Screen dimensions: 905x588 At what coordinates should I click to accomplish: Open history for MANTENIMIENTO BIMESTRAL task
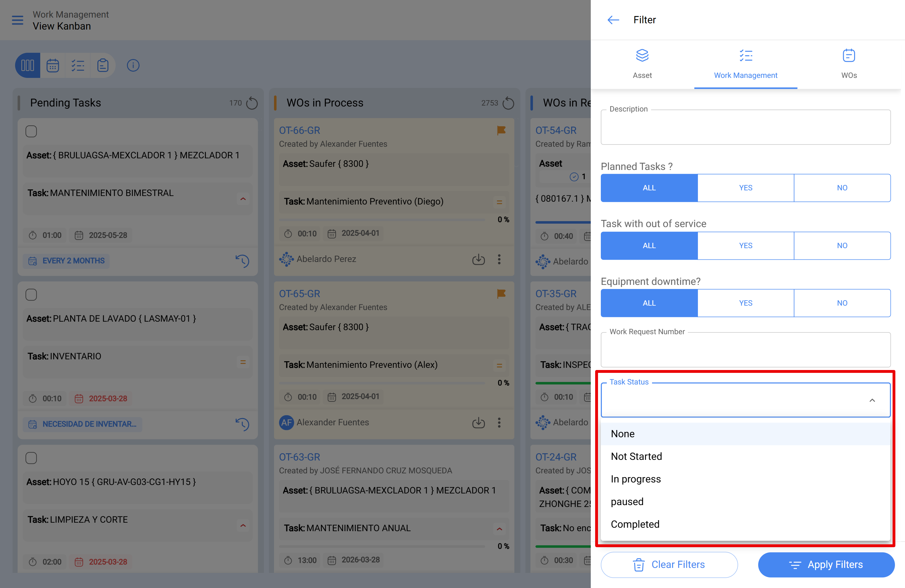tap(242, 261)
